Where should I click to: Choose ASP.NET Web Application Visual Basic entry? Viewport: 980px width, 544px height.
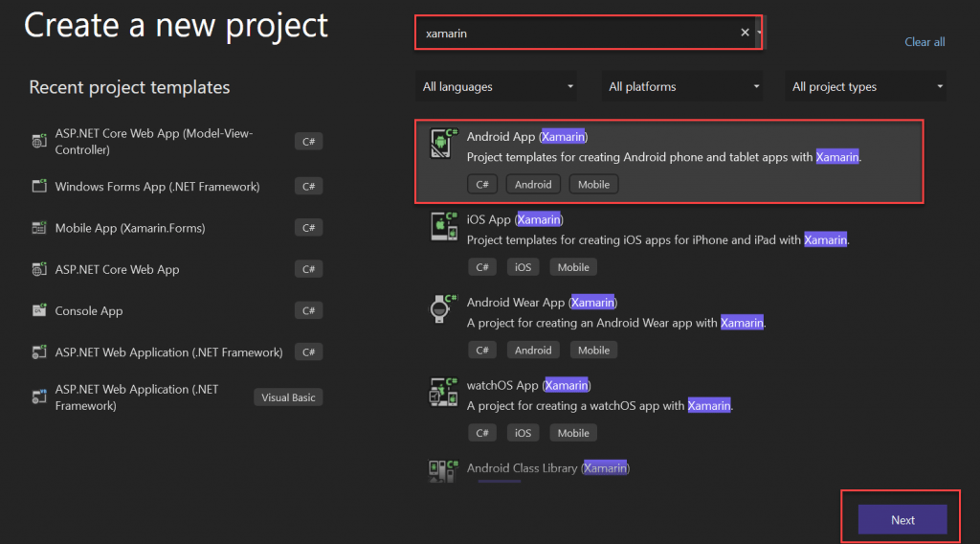coord(176,397)
